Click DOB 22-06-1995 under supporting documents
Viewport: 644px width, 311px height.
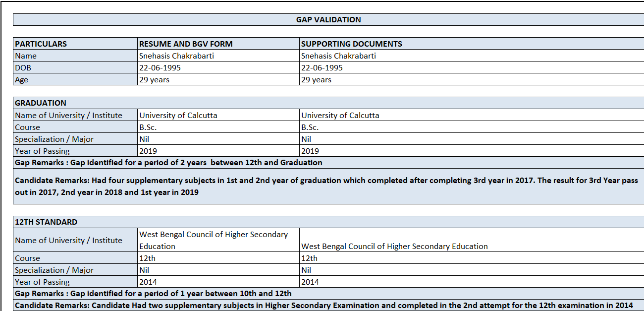coord(322,67)
